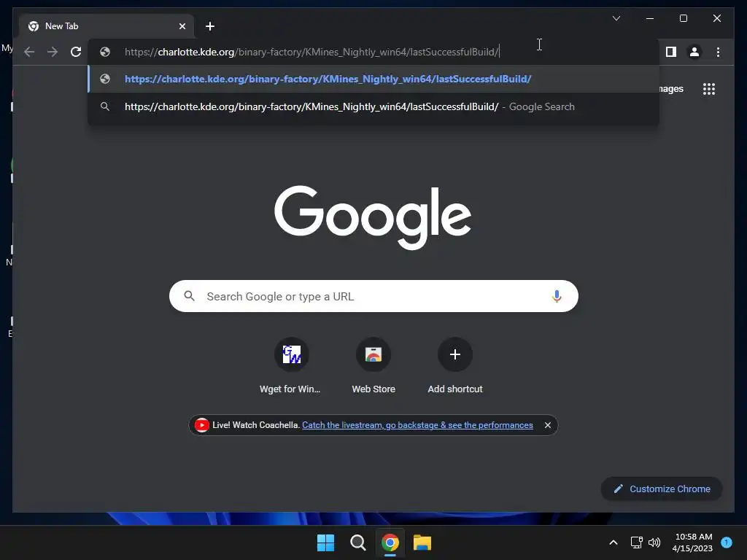Click the YouTube icon in the promo banner

201,425
